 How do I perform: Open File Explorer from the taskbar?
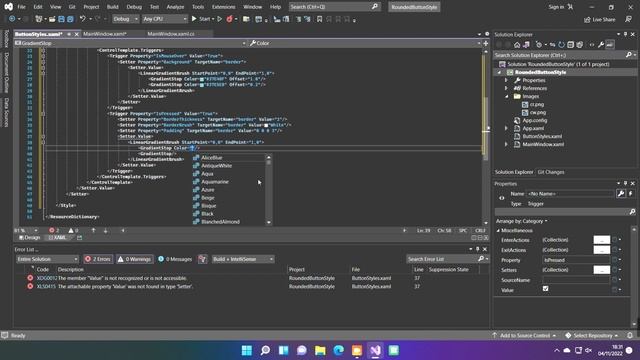tap(320, 350)
